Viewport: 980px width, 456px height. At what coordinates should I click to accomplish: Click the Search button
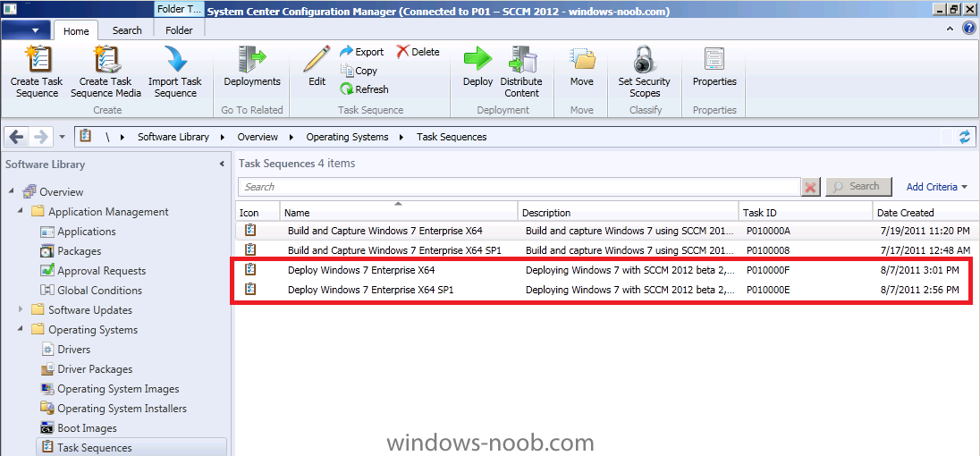point(858,186)
